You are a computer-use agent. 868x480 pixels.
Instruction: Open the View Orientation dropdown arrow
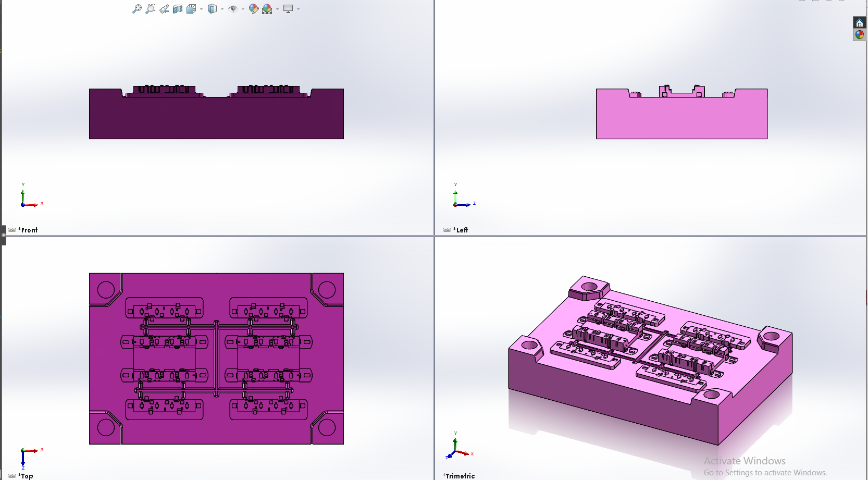click(x=201, y=9)
